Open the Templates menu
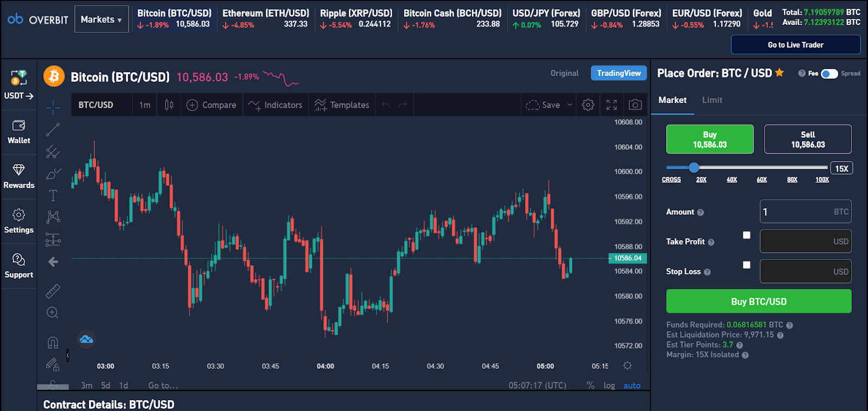Screen dimensions: 868x411 (342, 105)
